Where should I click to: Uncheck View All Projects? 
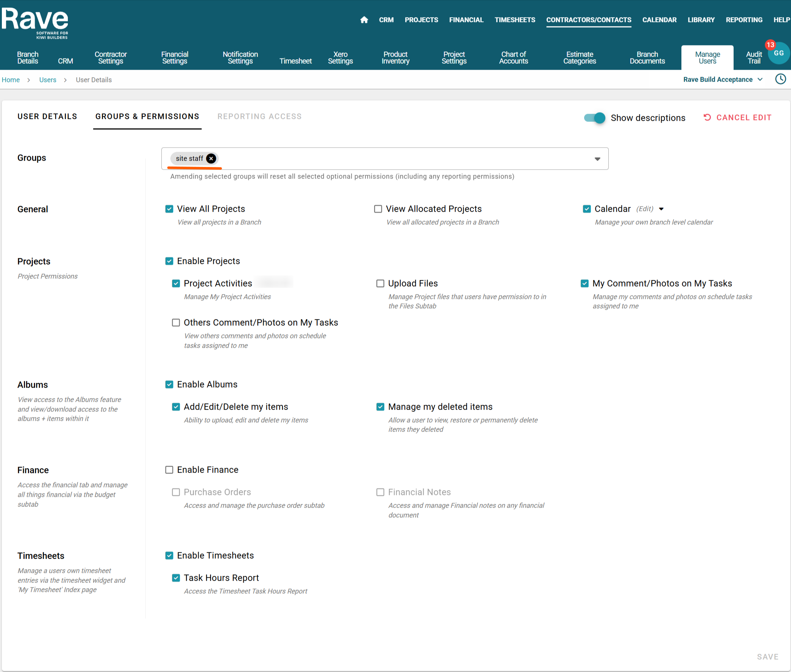pyautogui.click(x=169, y=209)
